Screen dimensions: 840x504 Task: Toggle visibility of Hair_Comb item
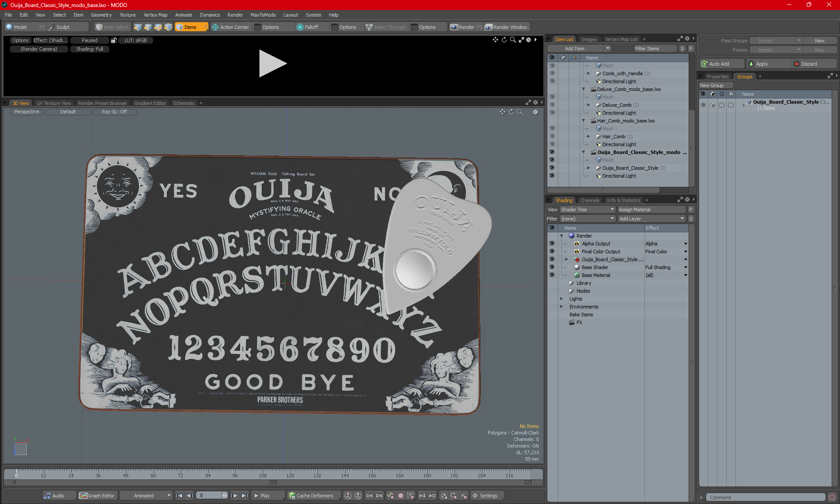point(552,136)
